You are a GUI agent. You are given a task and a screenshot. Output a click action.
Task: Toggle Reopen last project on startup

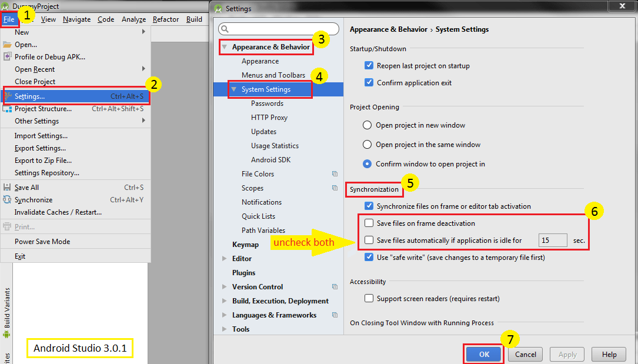369,65
